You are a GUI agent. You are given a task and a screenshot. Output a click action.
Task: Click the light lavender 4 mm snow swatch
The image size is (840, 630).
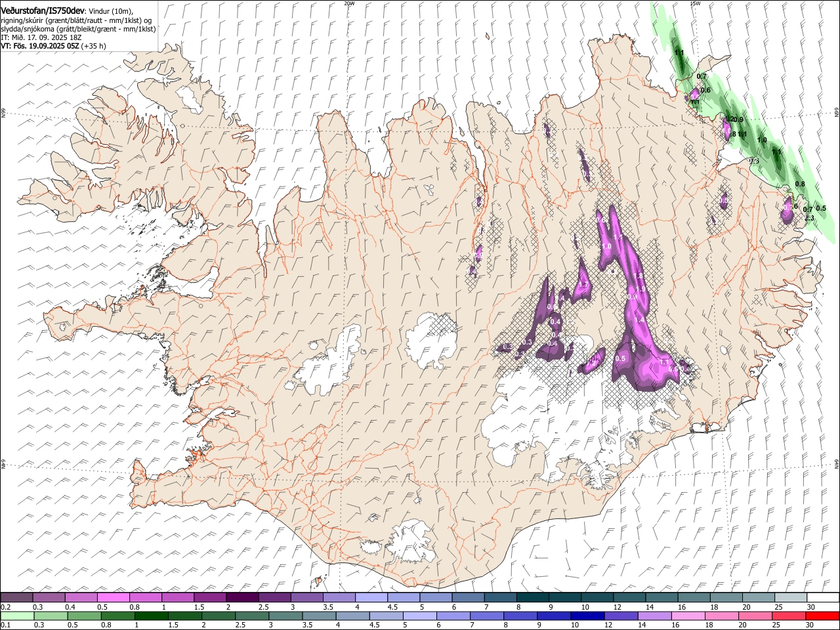click(x=371, y=597)
